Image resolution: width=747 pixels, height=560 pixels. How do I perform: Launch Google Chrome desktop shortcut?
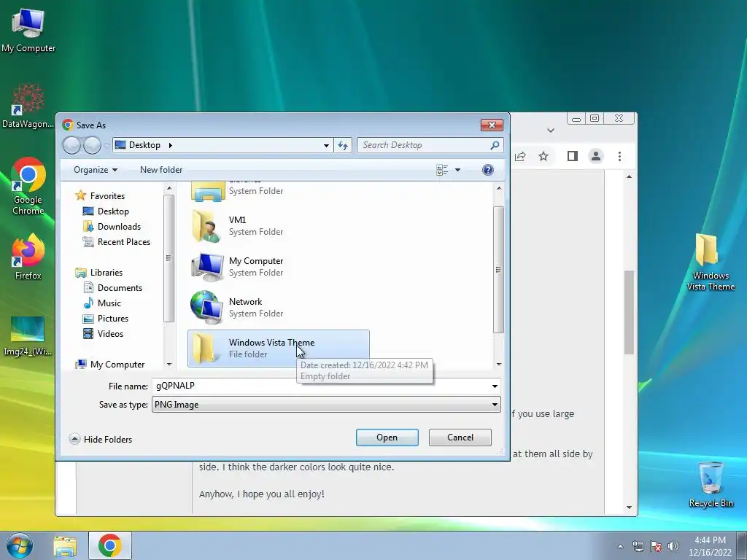pos(28,186)
